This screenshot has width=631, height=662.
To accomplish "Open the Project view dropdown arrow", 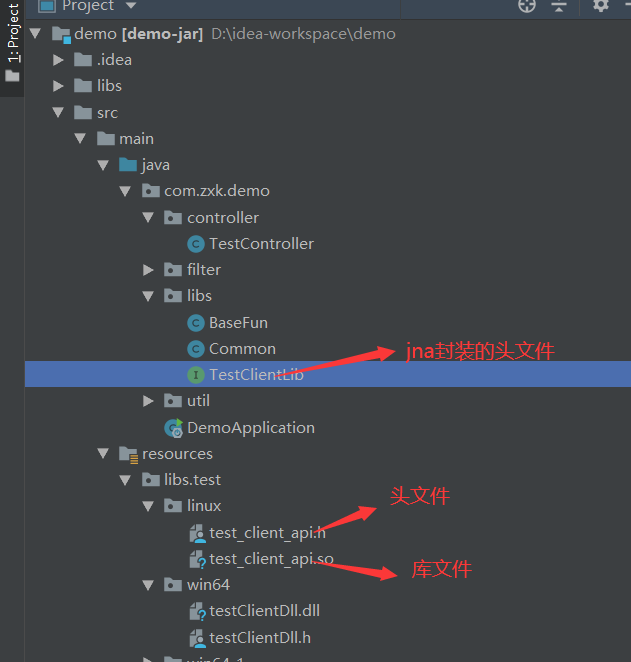I will [131, 5].
